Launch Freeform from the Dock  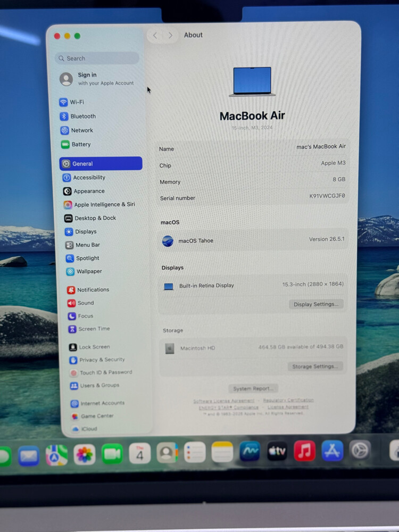click(x=250, y=451)
